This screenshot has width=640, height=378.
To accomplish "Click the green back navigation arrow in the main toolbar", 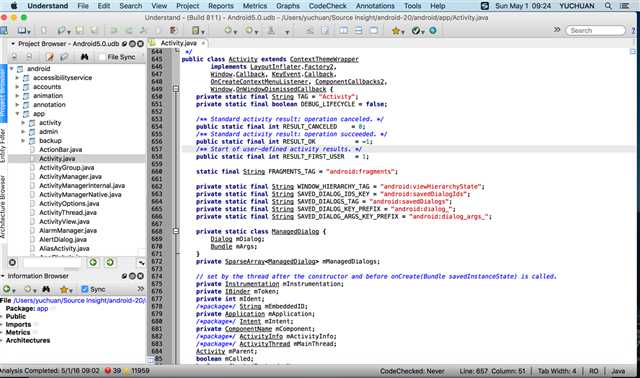I will [228, 31].
